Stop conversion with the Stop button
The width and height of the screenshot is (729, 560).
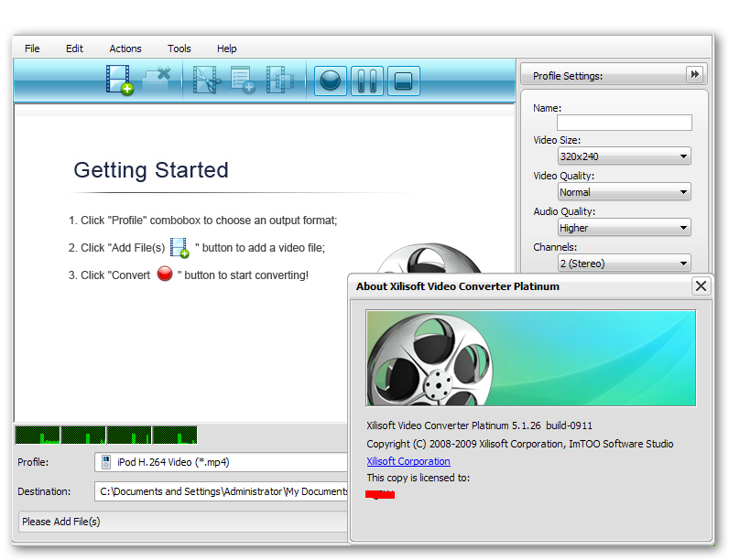404,81
